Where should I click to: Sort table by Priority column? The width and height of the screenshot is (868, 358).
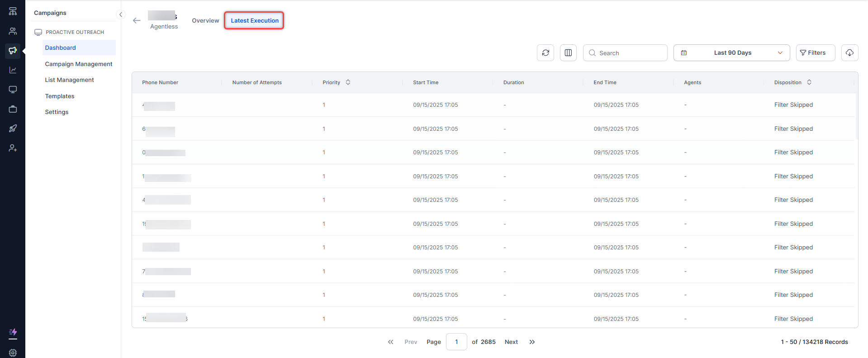pyautogui.click(x=348, y=82)
